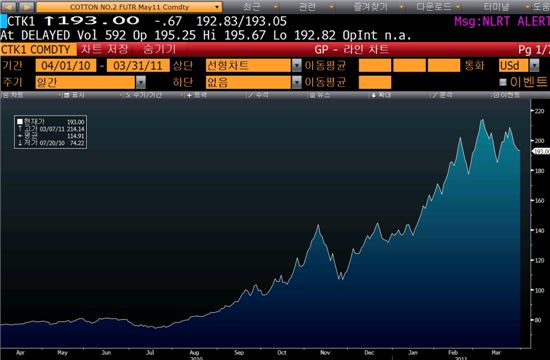The height and width of the screenshot is (360, 550).
Task: Select the CTK1 COMDTY tab
Action: tap(38, 49)
